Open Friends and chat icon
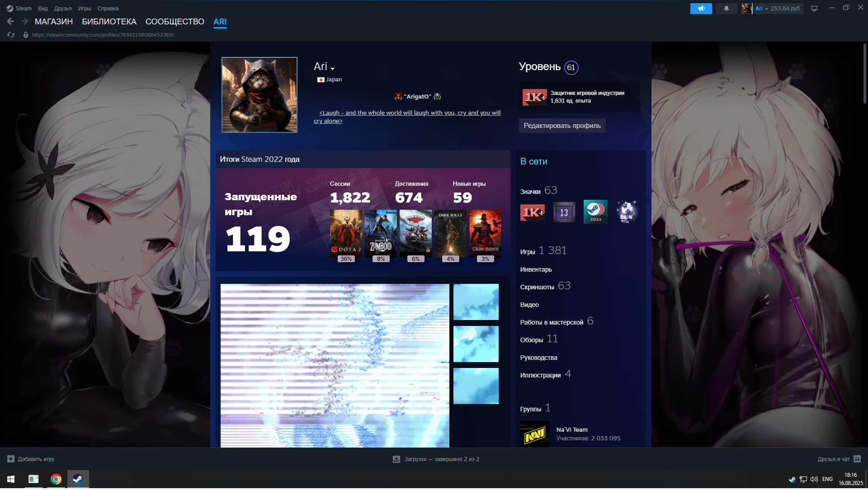This screenshot has height=490, width=868. coord(857,459)
